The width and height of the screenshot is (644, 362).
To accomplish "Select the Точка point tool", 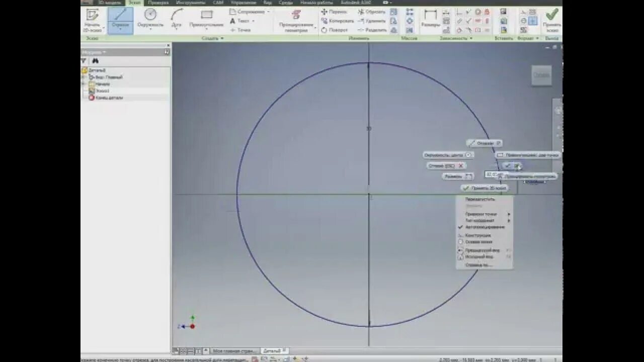I will coord(240,30).
